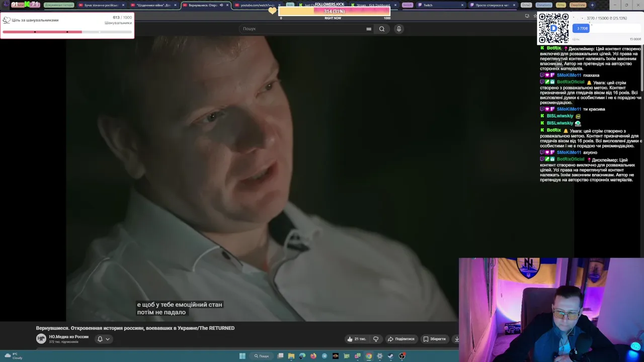Click the streamer webcam overlay
The width and height of the screenshot is (644, 362).
pos(551,310)
